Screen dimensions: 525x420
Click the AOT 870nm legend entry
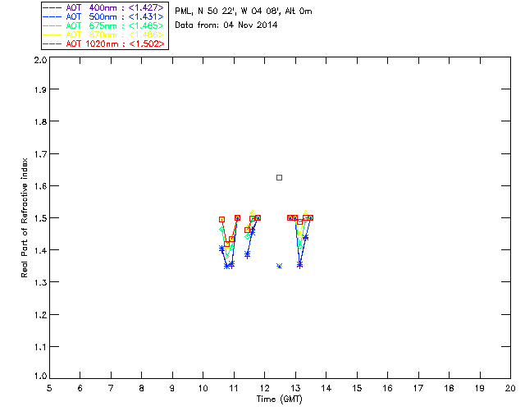(103, 34)
